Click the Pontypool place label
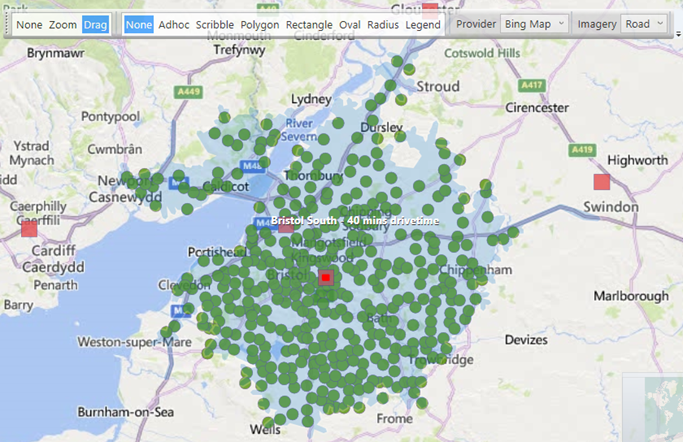The height and width of the screenshot is (442, 683). (x=111, y=117)
